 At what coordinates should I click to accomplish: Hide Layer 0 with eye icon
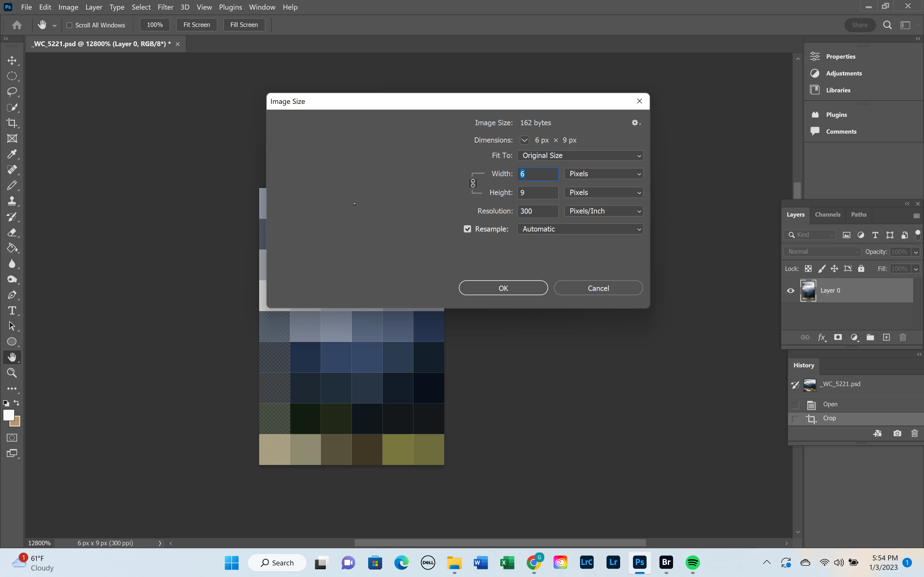[x=791, y=290]
